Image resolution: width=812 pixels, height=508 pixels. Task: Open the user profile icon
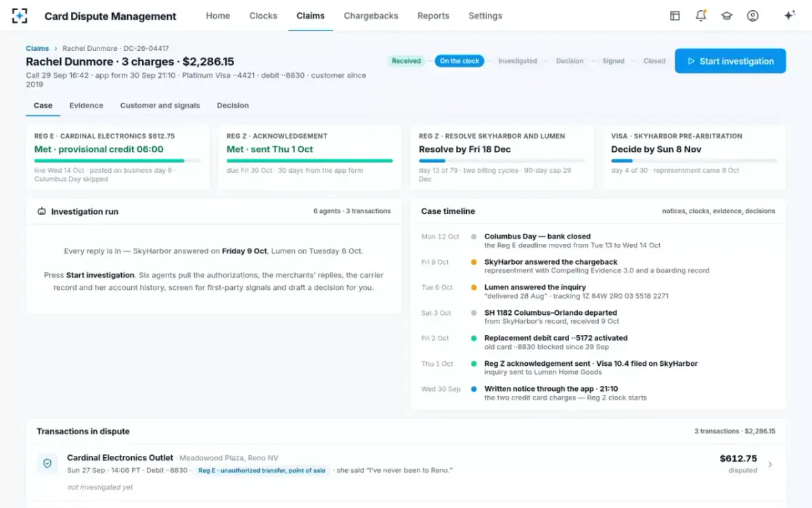752,16
